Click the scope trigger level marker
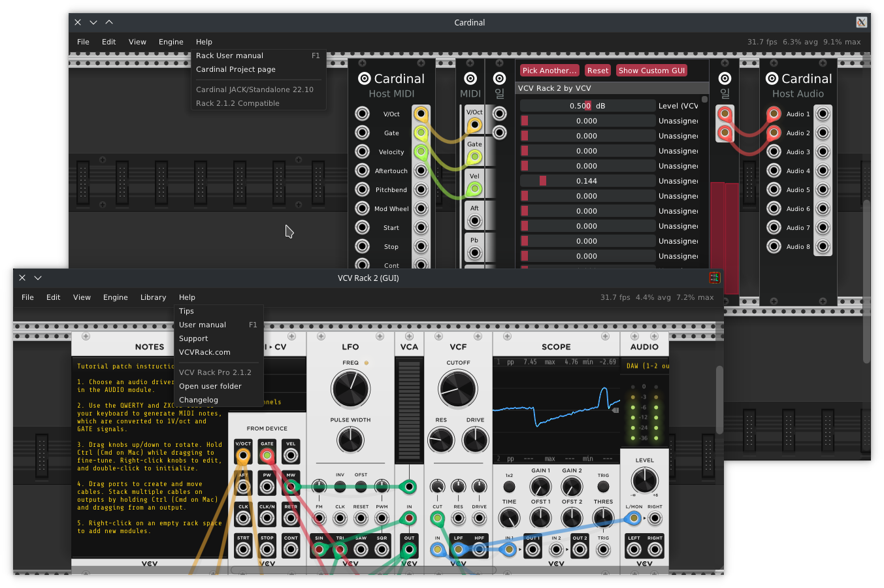Viewport: 884px width, 588px height. click(x=615, y=410)
